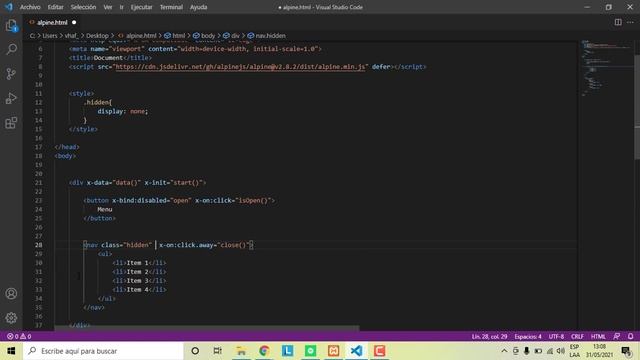Open the orange XAMPP icon on taskbar

coord(333,351)
